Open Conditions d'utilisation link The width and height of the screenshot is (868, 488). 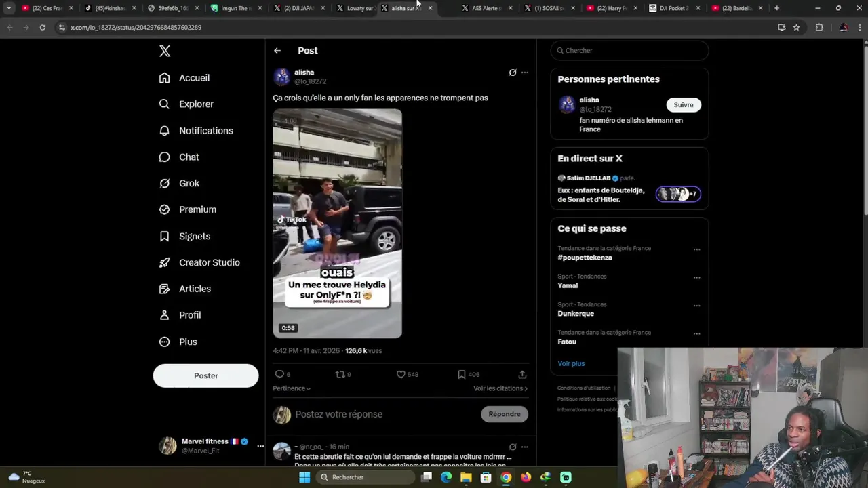pyautogui.click(x=584, y=388)
